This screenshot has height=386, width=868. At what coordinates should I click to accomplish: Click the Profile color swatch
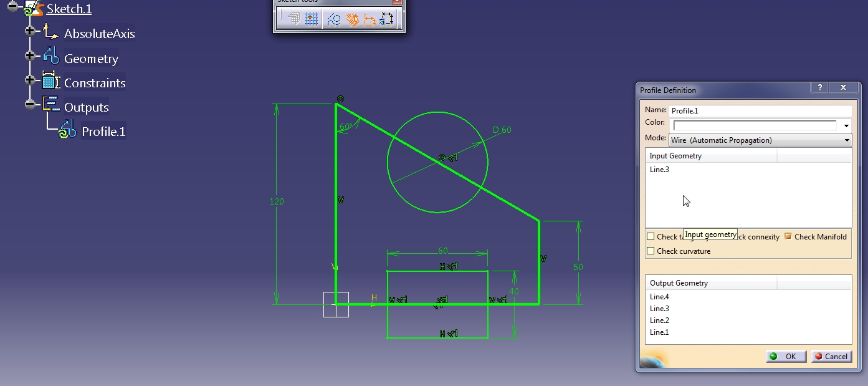[755, 125]
